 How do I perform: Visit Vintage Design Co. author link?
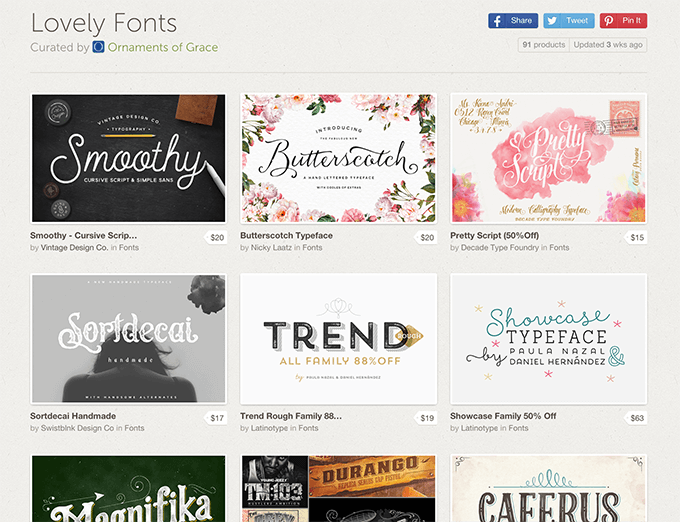[74, 248]
